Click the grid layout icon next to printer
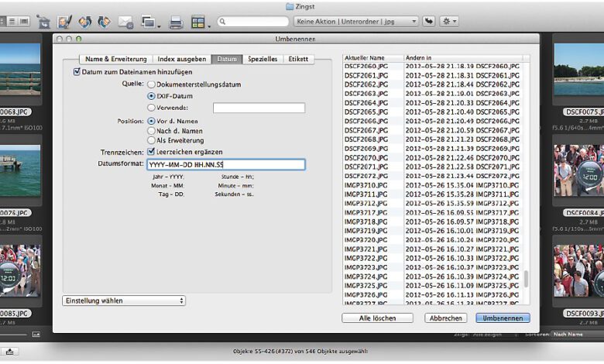The width and height of the screenshot is (604, 364). [x=200, y=22]
